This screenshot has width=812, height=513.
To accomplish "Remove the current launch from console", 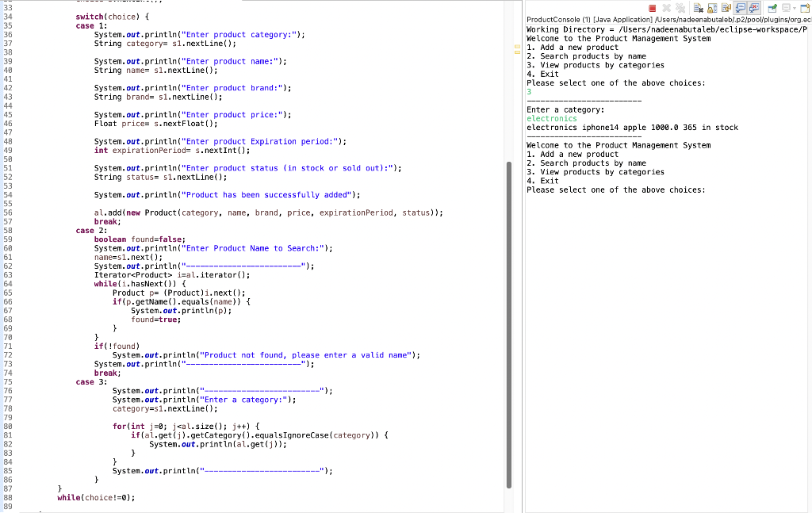I will click(x=665, y=7).
